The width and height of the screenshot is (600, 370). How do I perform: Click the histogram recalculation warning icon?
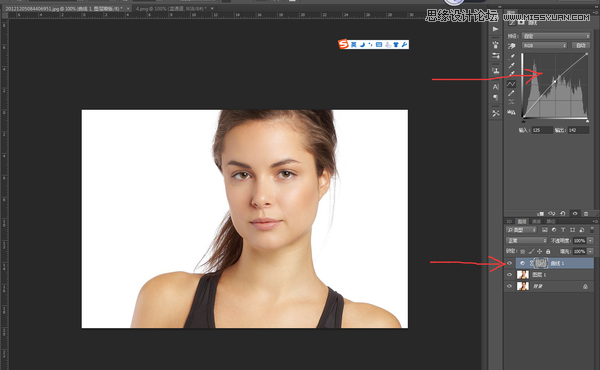[511, 112]
